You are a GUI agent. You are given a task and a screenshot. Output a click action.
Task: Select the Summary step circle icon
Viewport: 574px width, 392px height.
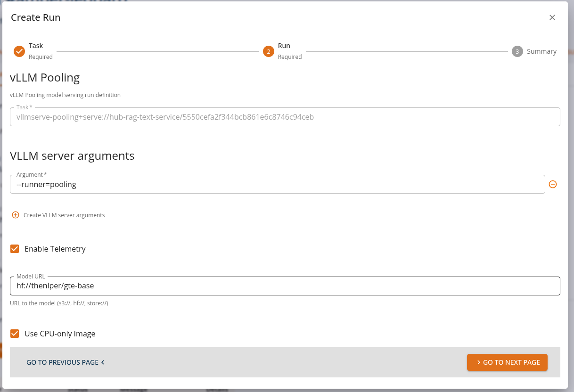click(x=517, y=51)
